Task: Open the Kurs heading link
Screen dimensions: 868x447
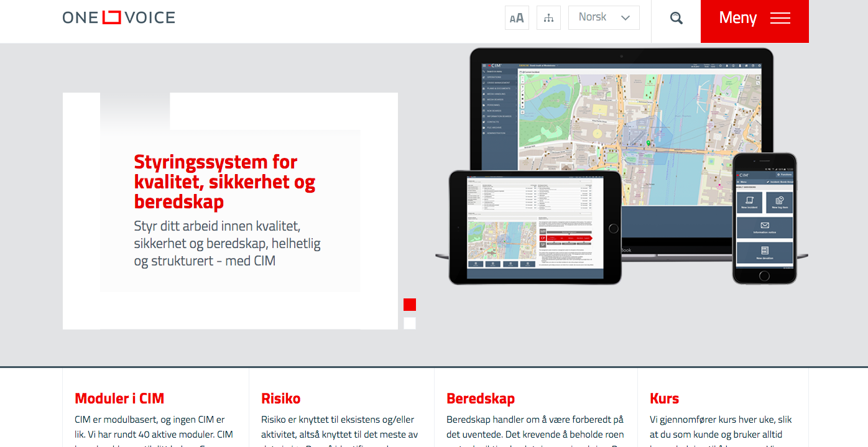Action: tap(665, 399)
